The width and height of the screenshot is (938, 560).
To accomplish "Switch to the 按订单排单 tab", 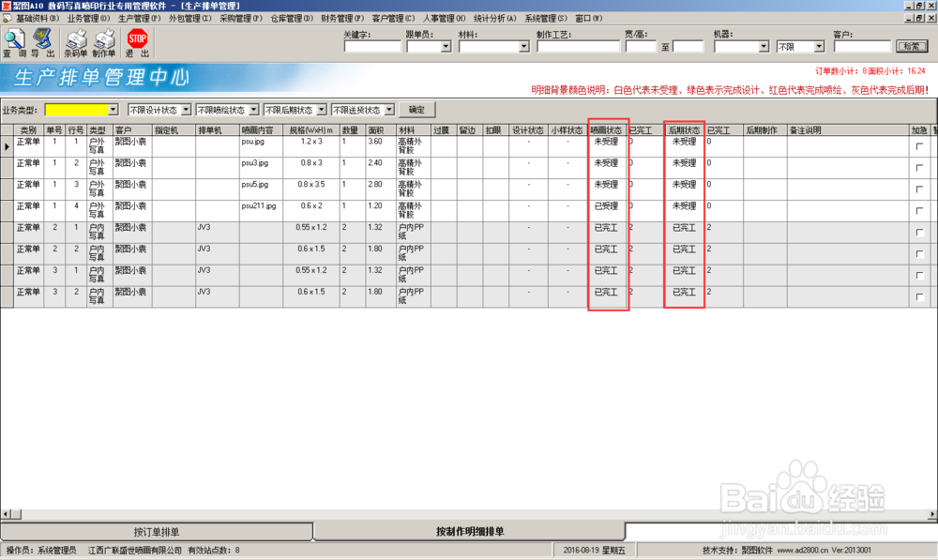I will pyautogui.click(x=158, y=531).
